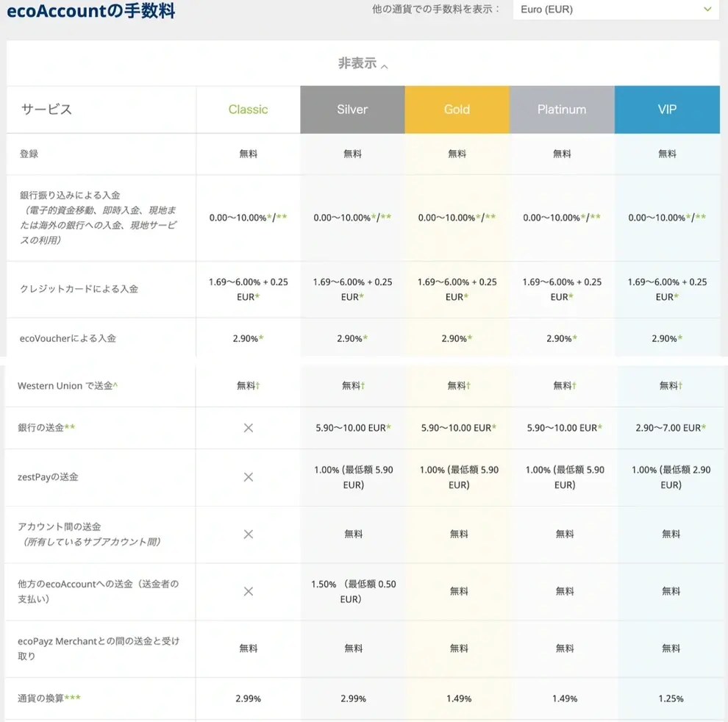Select the Gold column header
The height and width of the screenshot is (722, 728).
pos(457,110)
